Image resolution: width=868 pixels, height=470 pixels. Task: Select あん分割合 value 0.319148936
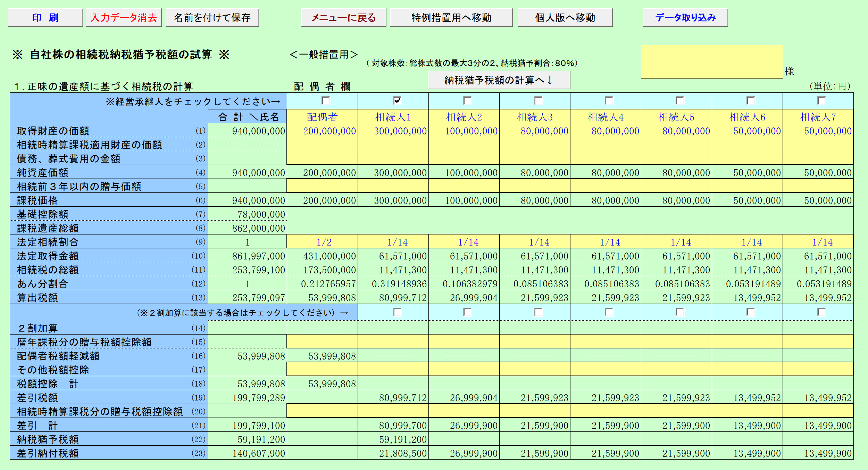click(x=393, y=283)
